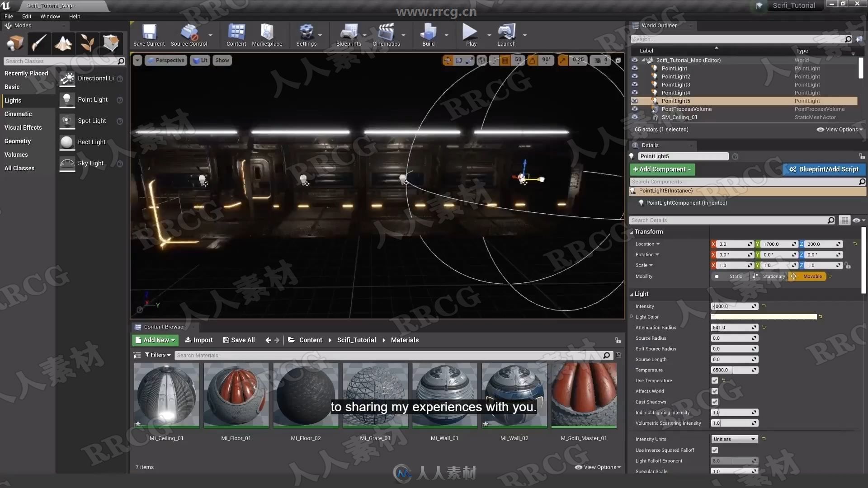Toggle Cast Shadows checkbox on PointLight5
Screen dimensions: 868x488
715,402
